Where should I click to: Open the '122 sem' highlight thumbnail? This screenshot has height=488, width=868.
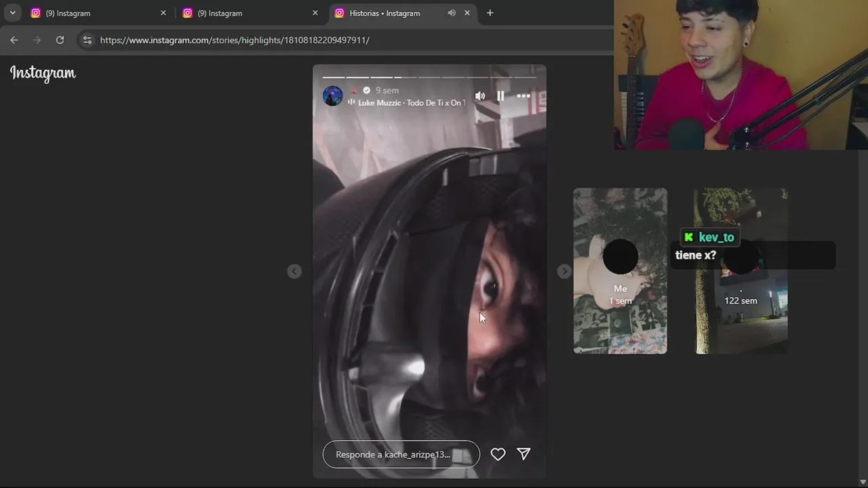click(x=741, y=271)
